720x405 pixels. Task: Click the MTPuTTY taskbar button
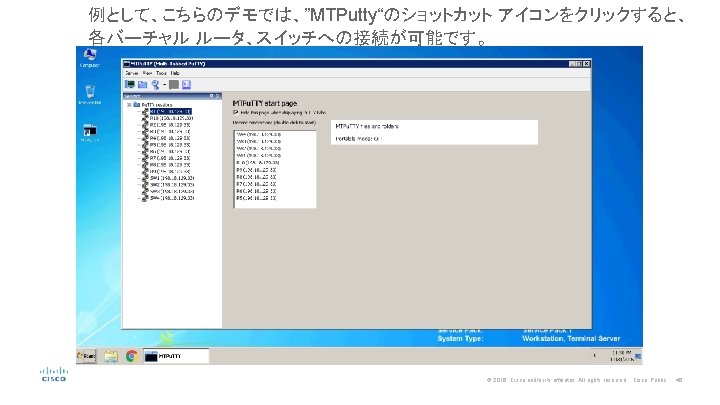click(176, 356)
